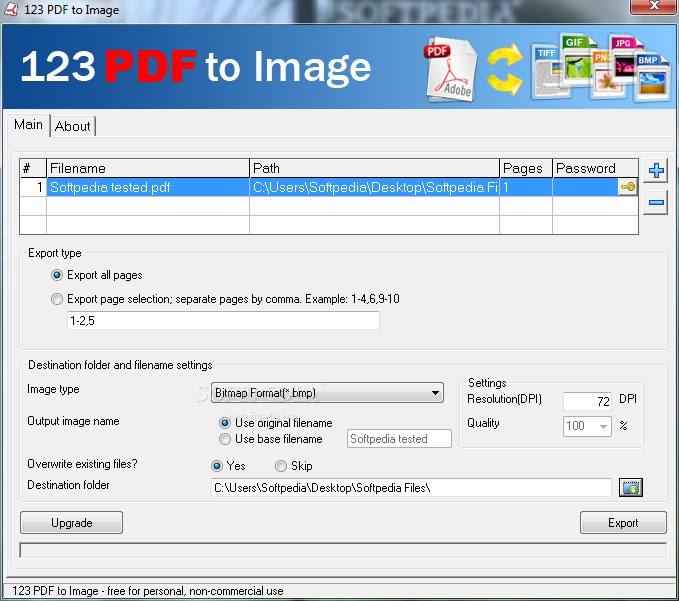This screenshot has width=679, height=601.
Task: Click the Filename column header
Action: (x=148, y=168)
